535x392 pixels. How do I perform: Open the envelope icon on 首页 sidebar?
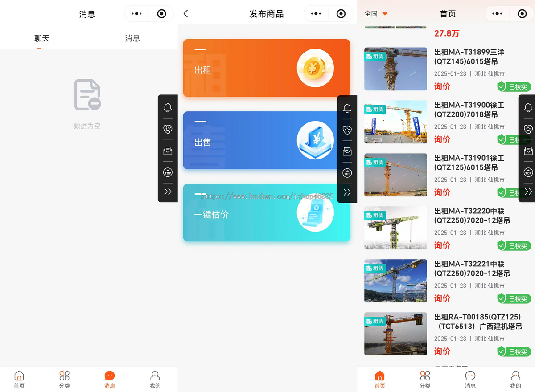point(528,151)
